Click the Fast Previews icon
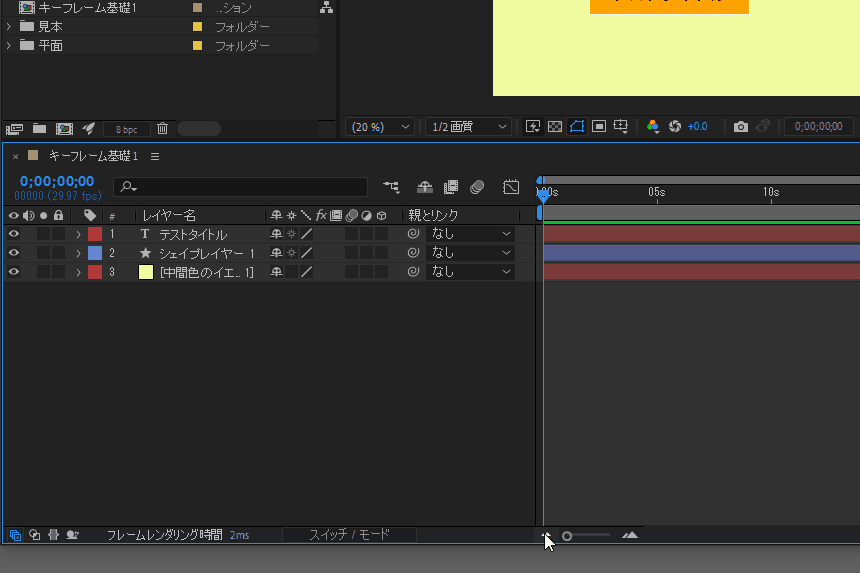 533,127
